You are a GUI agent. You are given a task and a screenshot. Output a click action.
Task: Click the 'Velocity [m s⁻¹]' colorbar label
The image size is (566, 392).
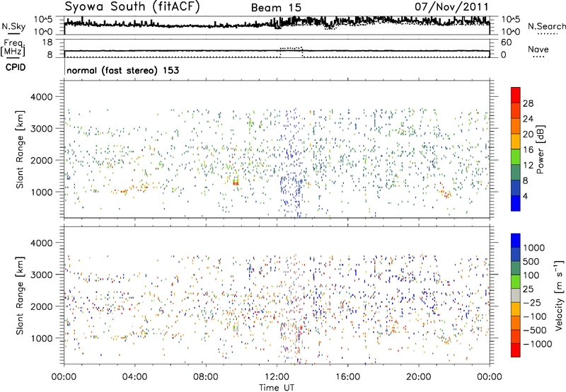[559, 295]
